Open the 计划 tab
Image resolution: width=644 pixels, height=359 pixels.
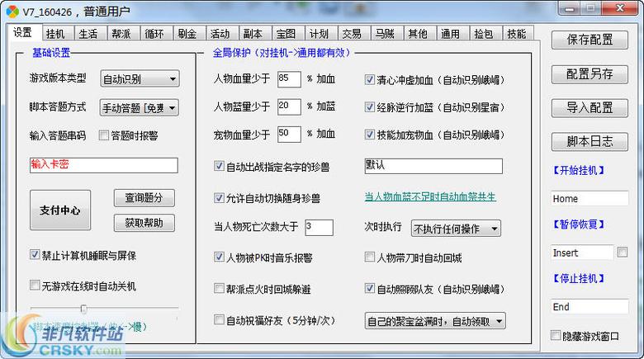(x=322, y=33)
